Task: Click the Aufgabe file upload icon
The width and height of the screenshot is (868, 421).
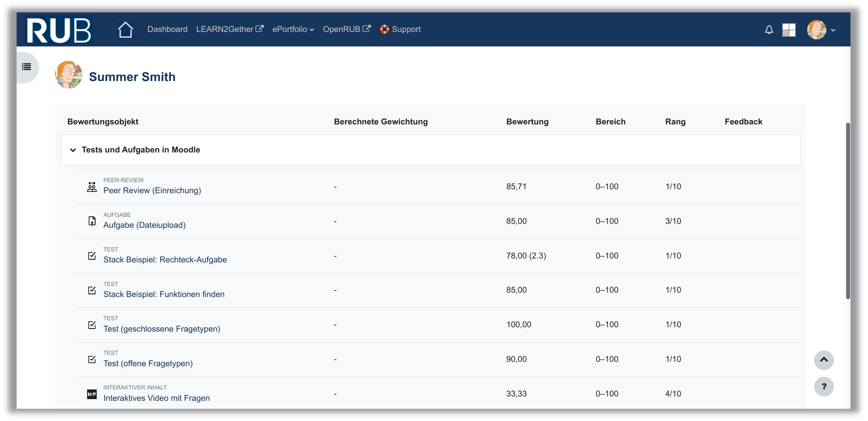Action: [92, 221]
